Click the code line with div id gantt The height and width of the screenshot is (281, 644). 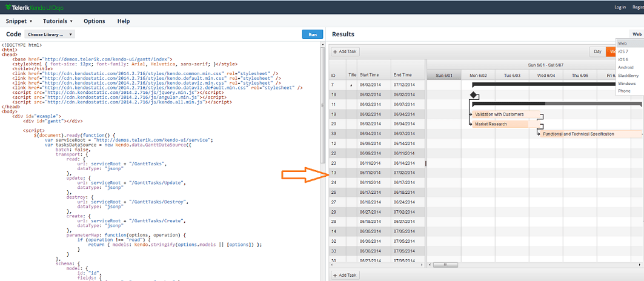pos(53,121)
